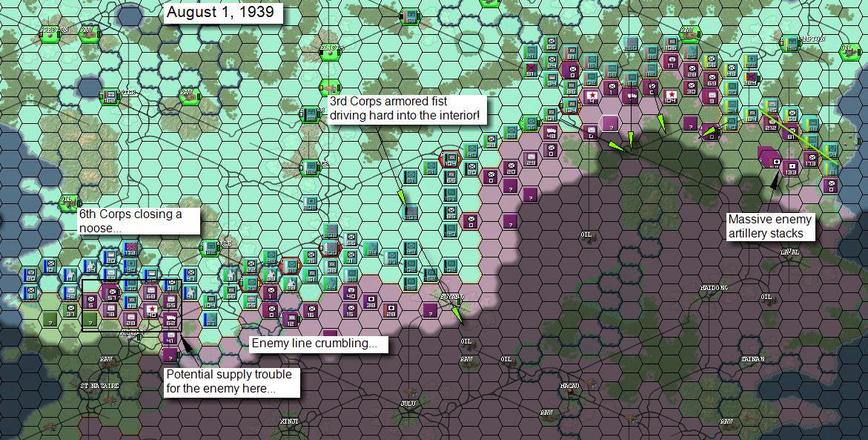Select the purple infantry unit 15
868x440 pixels.
pyautogui.click(x=350, y=311)
